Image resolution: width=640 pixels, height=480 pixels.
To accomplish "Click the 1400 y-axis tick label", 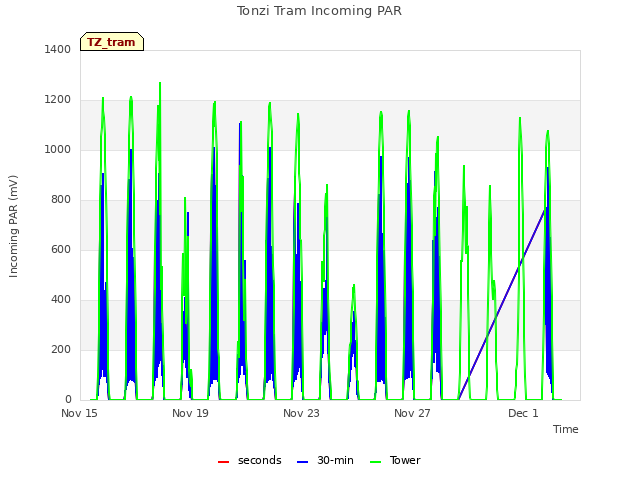I will [x=58, y=49].
